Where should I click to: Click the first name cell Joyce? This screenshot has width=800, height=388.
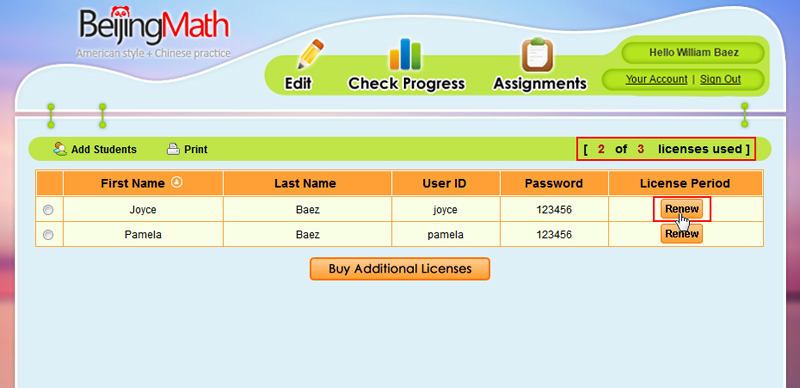(143, 210)
